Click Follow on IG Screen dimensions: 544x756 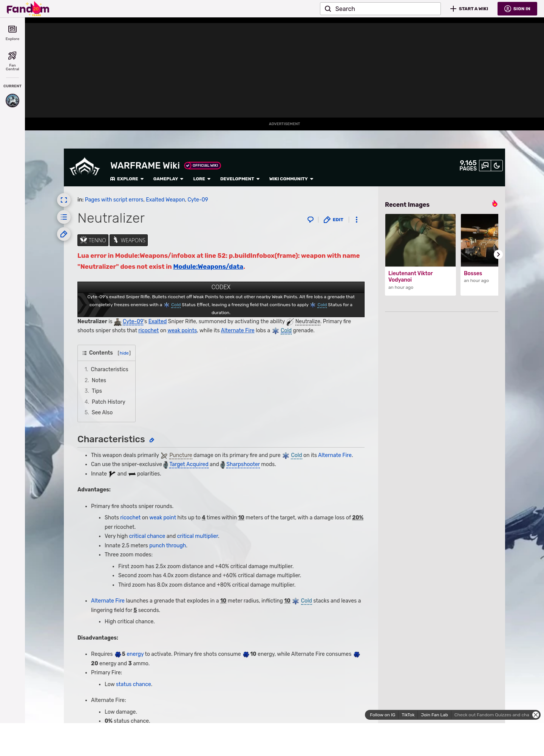[382, 715]
